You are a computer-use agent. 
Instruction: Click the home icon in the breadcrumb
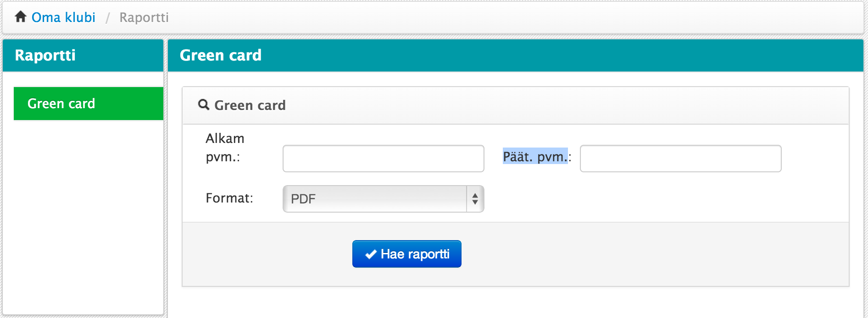pyautogui.click(x=21, y=17)
